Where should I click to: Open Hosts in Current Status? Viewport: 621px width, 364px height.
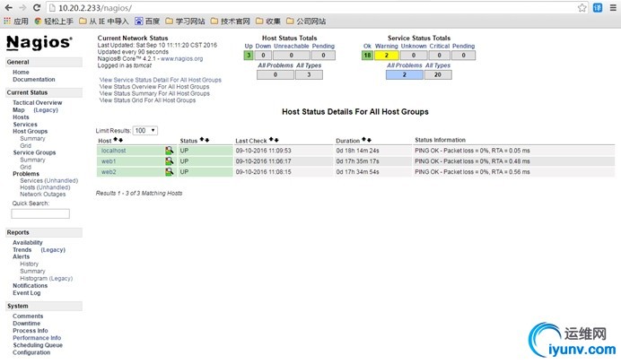tap(21, 117)
